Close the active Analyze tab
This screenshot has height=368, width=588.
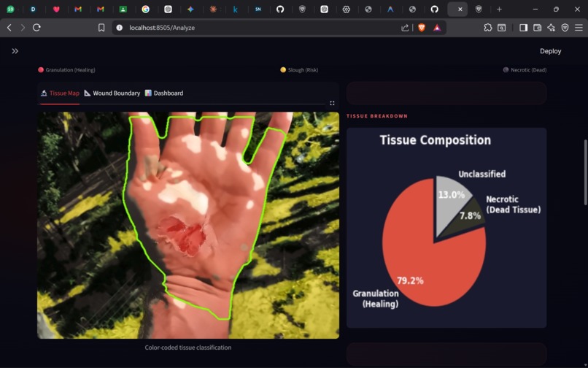coord(460,9)
